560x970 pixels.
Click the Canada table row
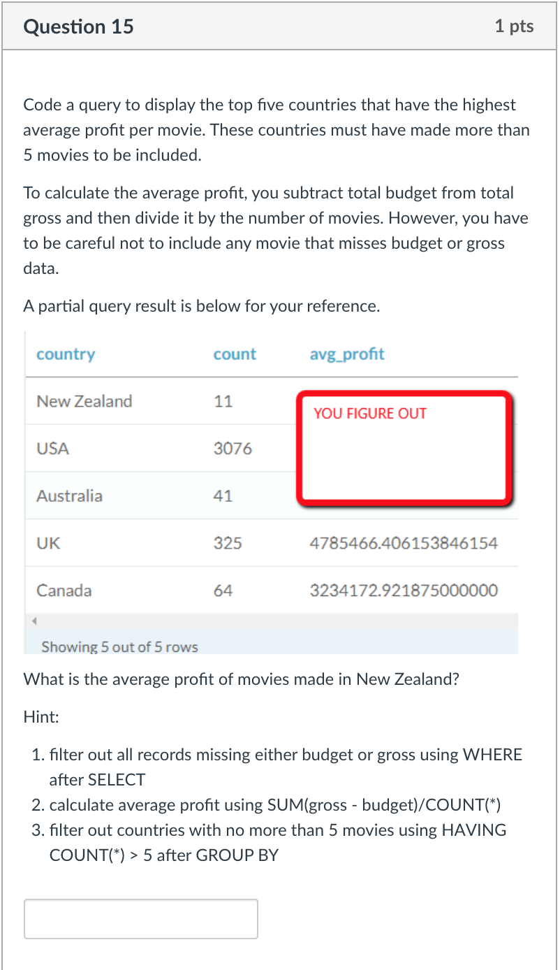click(64, 590)
